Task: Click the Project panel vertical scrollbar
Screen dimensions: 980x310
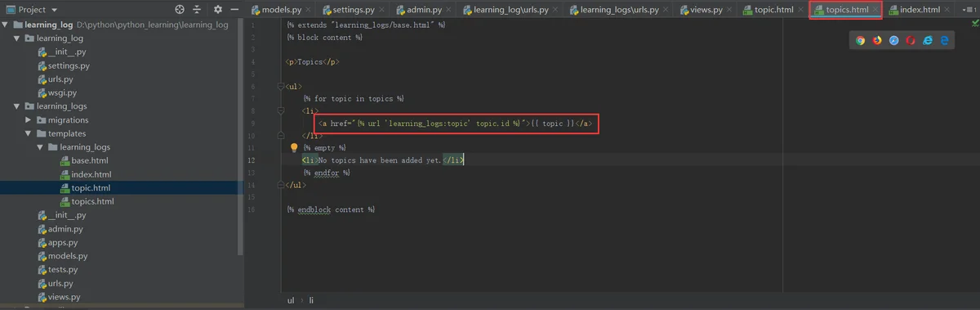Action: click(x=240, y=137)
